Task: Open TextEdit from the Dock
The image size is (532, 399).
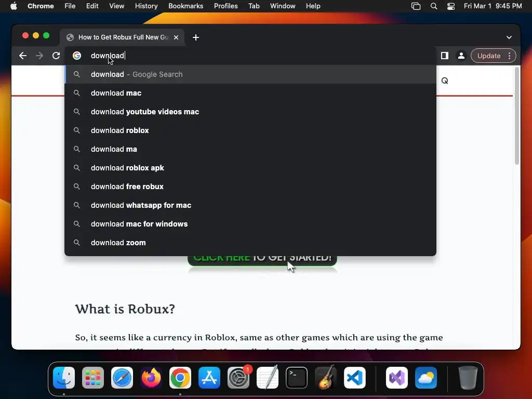Action: (268, 378)
